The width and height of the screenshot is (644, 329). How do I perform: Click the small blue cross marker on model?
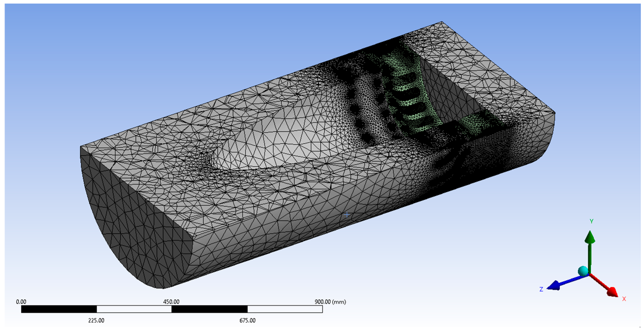point(346,214)
